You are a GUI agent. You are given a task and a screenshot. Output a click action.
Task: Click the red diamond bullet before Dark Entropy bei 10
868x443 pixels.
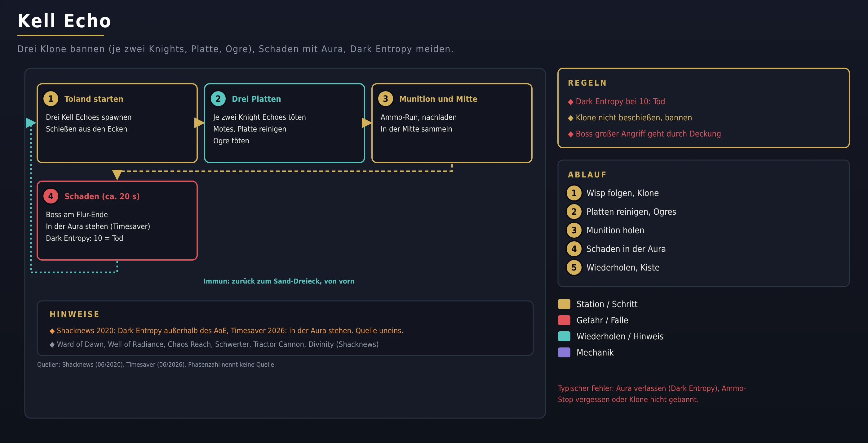click(x=570, y=102)
